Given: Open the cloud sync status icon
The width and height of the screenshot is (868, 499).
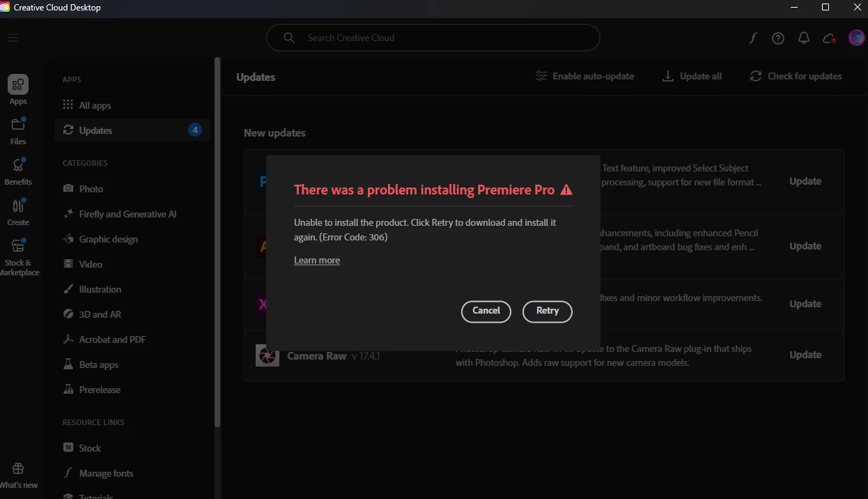Looking at the screenshot, I should 829,38.
